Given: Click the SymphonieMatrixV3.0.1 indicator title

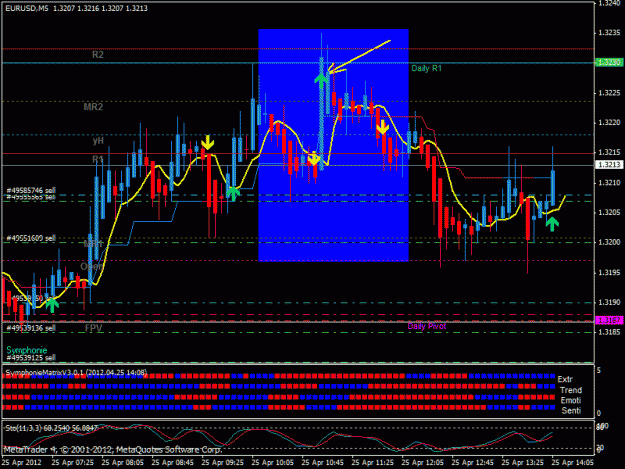Looking at the screenshot, I should coord(76,373).
